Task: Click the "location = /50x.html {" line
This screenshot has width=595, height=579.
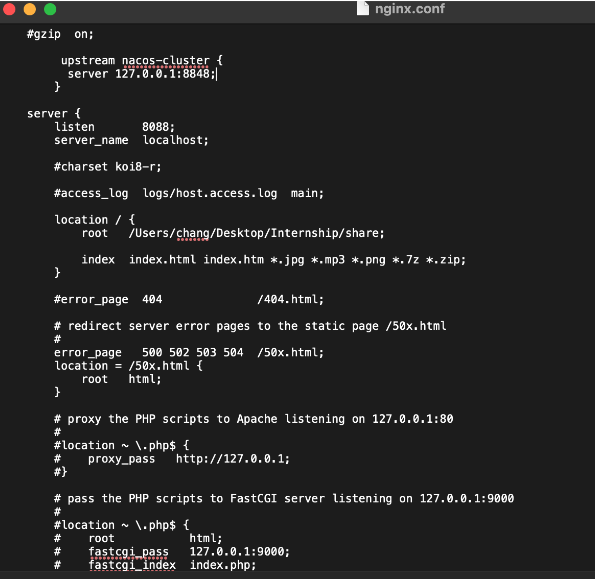Action: (x=128, y=366)
